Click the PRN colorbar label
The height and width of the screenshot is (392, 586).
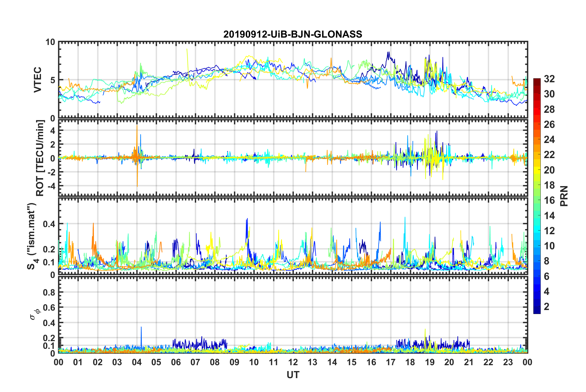564,196
